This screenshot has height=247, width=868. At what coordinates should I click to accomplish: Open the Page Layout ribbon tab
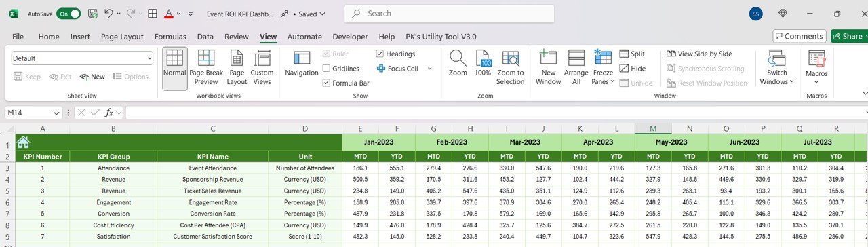[122, 37]
